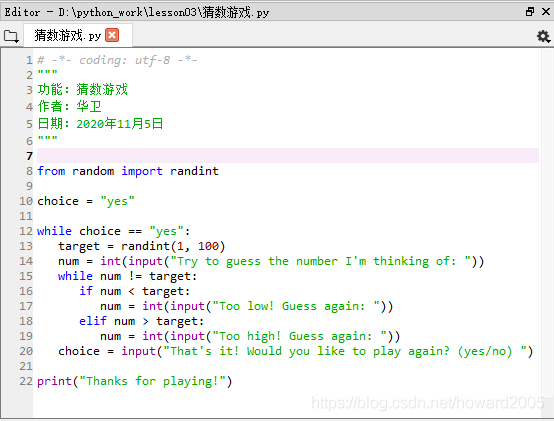Click line number 12 in the gutter

click(x=26, y=231)
